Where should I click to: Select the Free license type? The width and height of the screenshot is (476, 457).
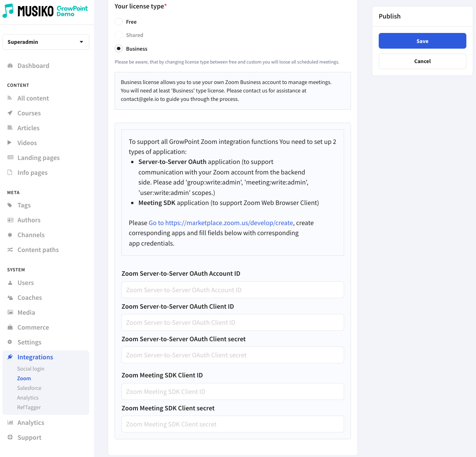pyautogui.click(x=119, y=22)
